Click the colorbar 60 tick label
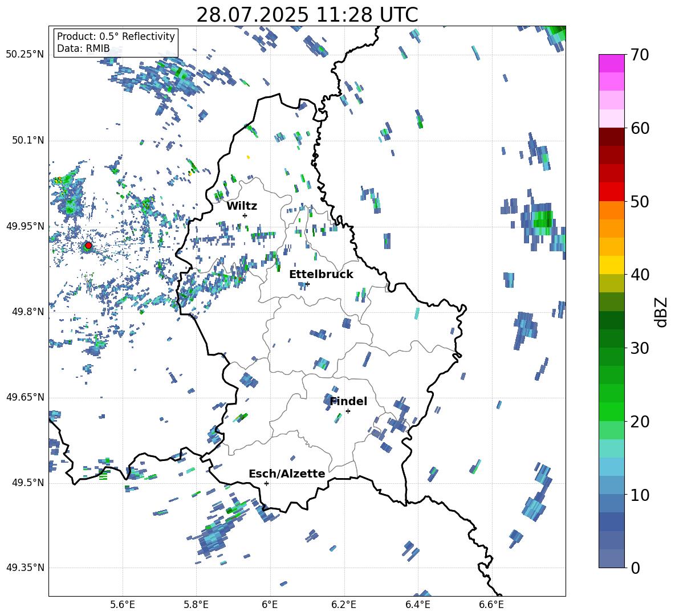Image resolution: width=675 pixels, height=616 pixels. tap(640, 128)
